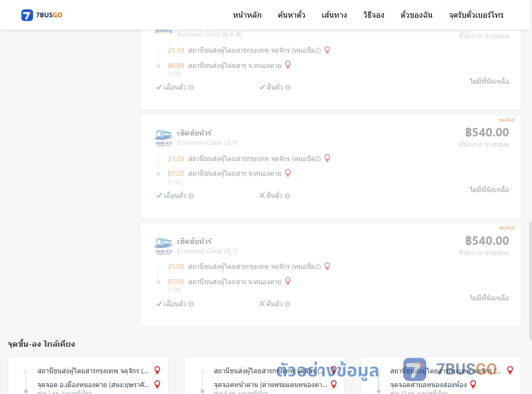The height and width of the screenshot is (394, 532).
Task: Click map pin for 06:09 arrival station
Action: click(x=288, y=65)
